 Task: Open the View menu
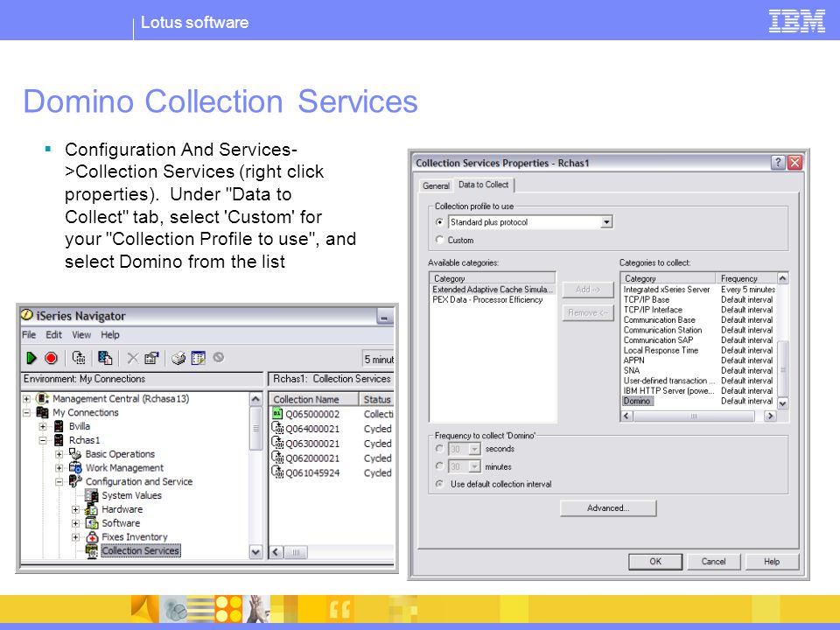[81, 335]
